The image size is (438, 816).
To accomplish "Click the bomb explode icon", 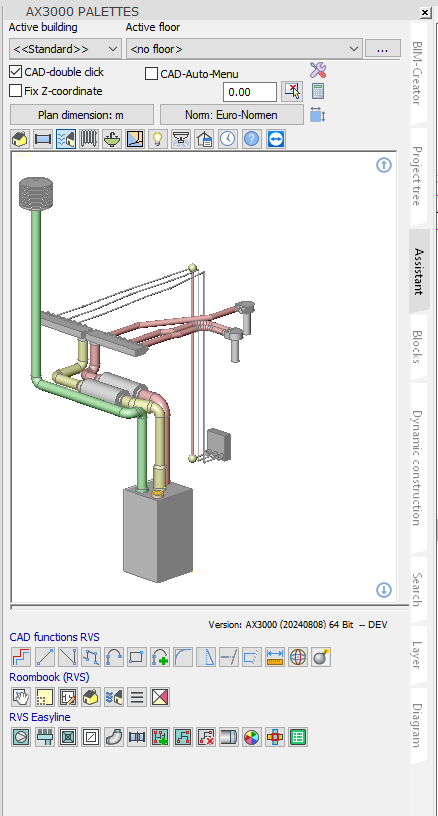I will (x=321, y=657).
